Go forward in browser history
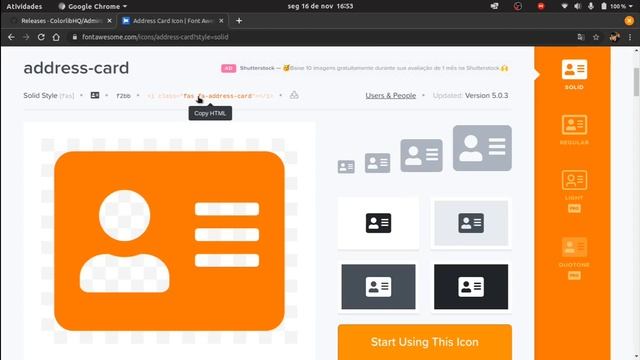Image resolution: width=640 pixels, height=360 pixels. 26,37
